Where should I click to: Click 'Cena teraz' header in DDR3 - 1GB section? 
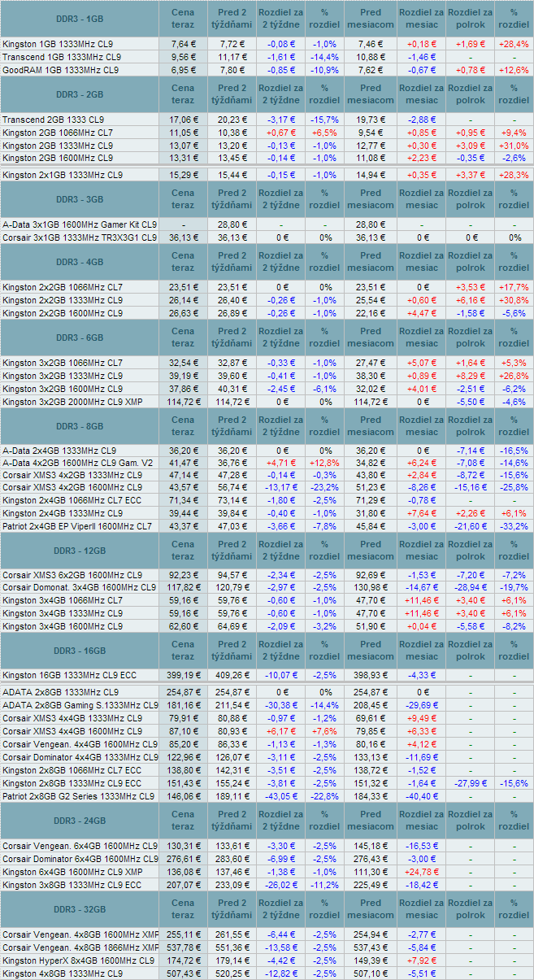click(x=184, y=19)
